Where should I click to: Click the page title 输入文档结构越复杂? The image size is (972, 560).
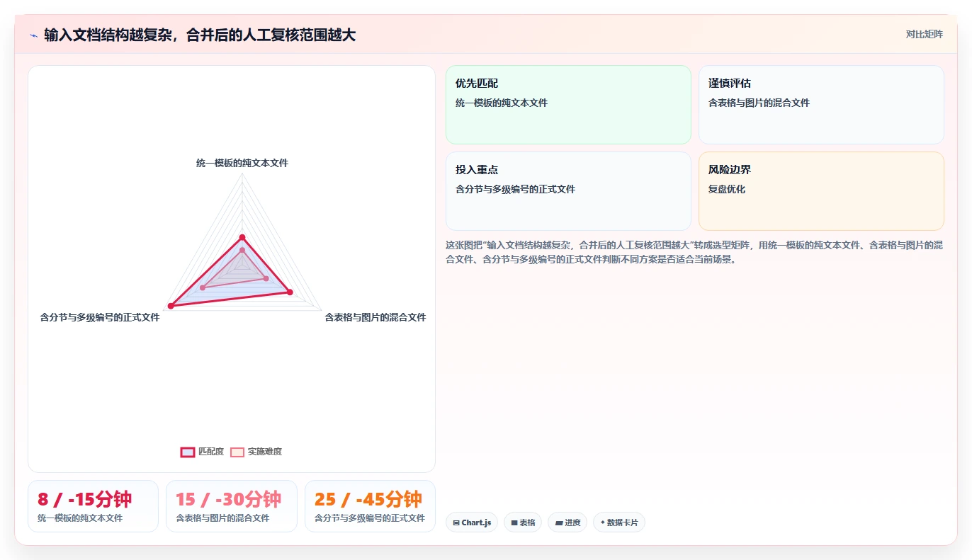tap(200, 35)
